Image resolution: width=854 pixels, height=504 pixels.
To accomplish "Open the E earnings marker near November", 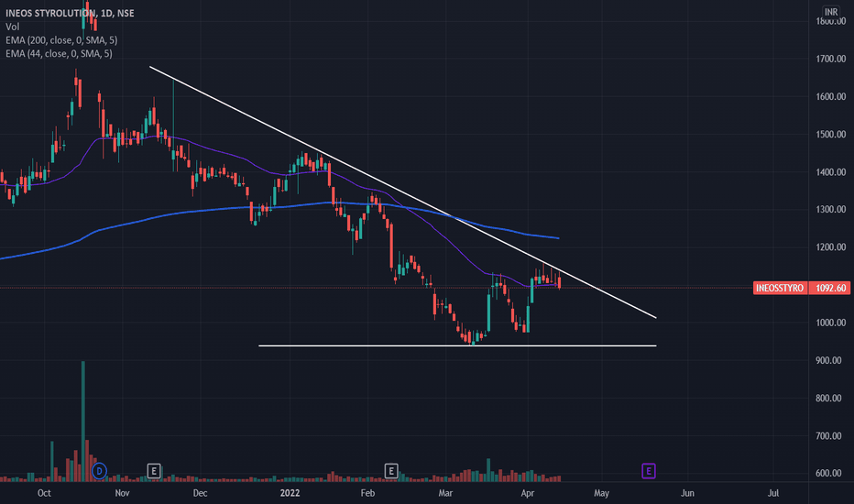I will tap(154, 471).
